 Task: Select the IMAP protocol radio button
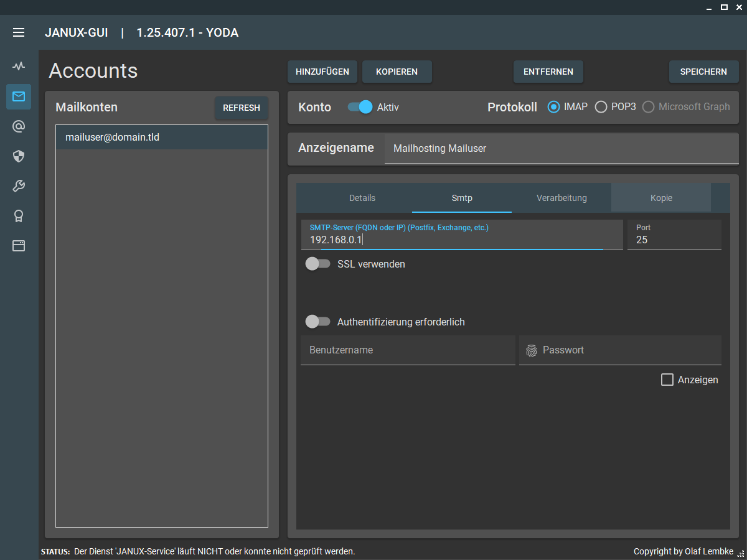(553, 107)
